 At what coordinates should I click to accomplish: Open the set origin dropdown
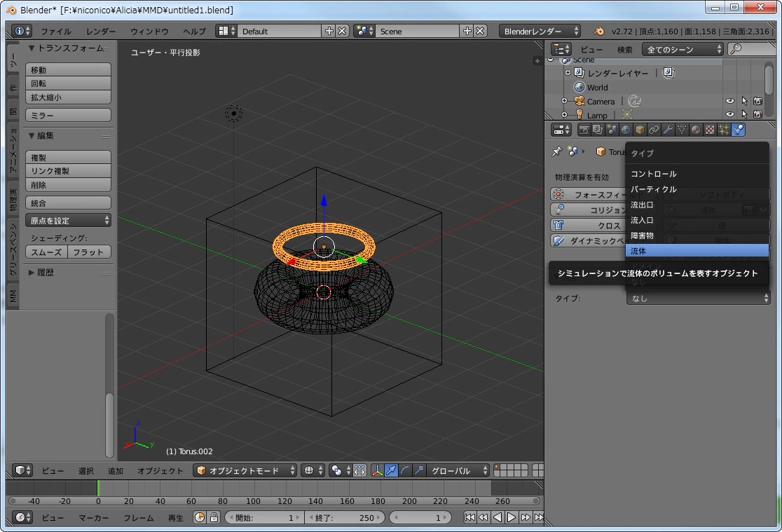(69, 220)
